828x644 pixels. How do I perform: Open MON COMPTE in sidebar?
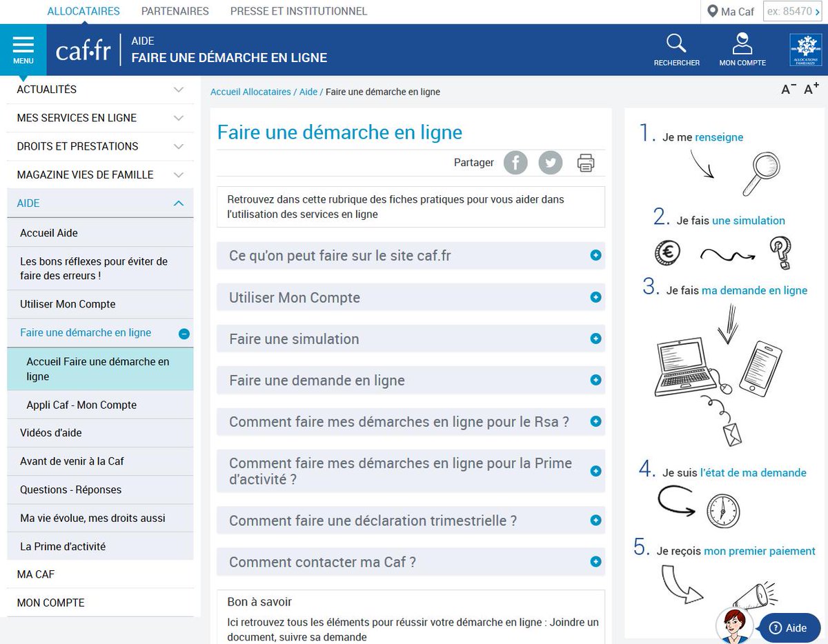pos(100,603)
